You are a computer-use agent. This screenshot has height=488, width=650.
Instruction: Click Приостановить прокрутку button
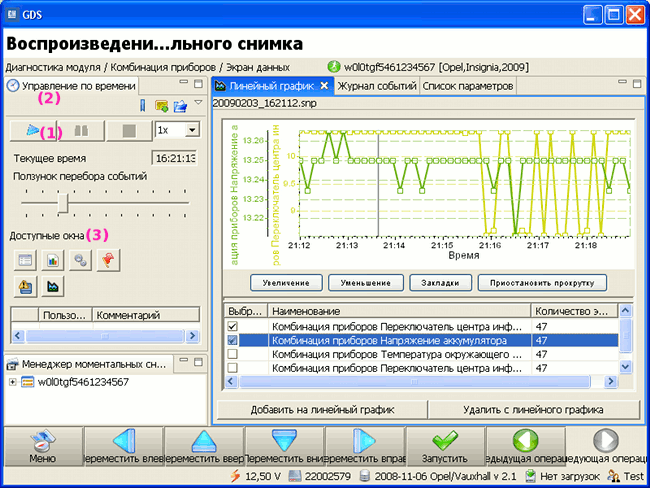(x=542, y=283)
